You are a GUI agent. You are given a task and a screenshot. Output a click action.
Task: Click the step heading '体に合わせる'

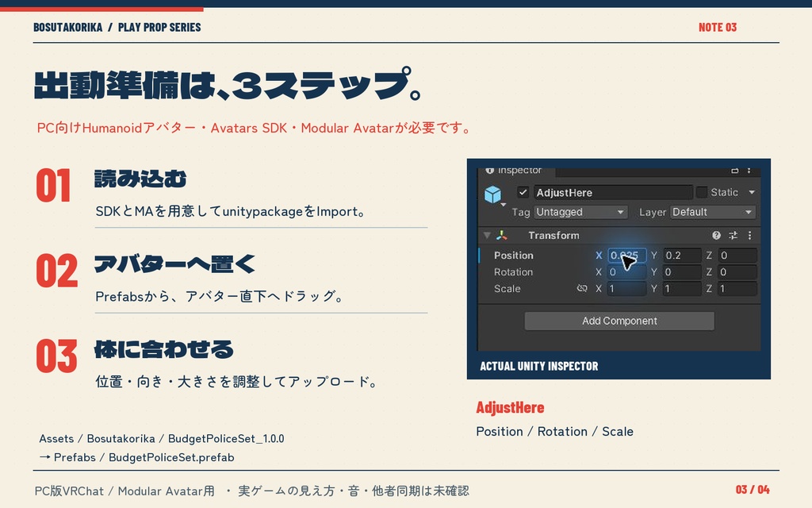[x=164, y=349]
